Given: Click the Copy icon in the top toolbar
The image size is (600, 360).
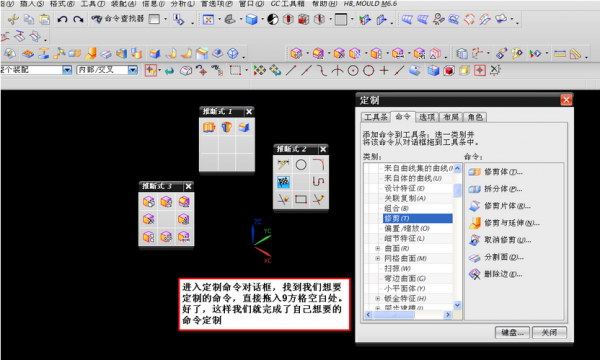Looking at the screenshot, I should pyautogui.click(x=29, y=19).
